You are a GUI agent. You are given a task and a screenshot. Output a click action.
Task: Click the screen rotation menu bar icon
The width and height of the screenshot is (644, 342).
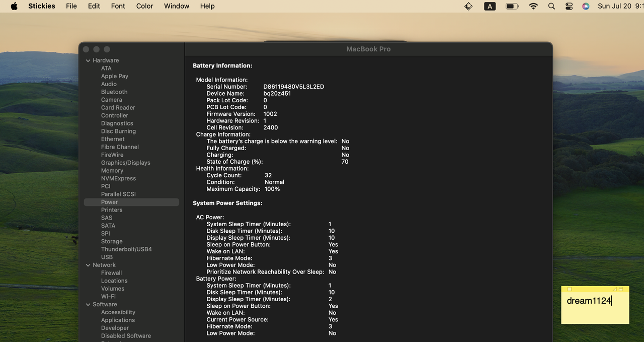click(468, 6)
